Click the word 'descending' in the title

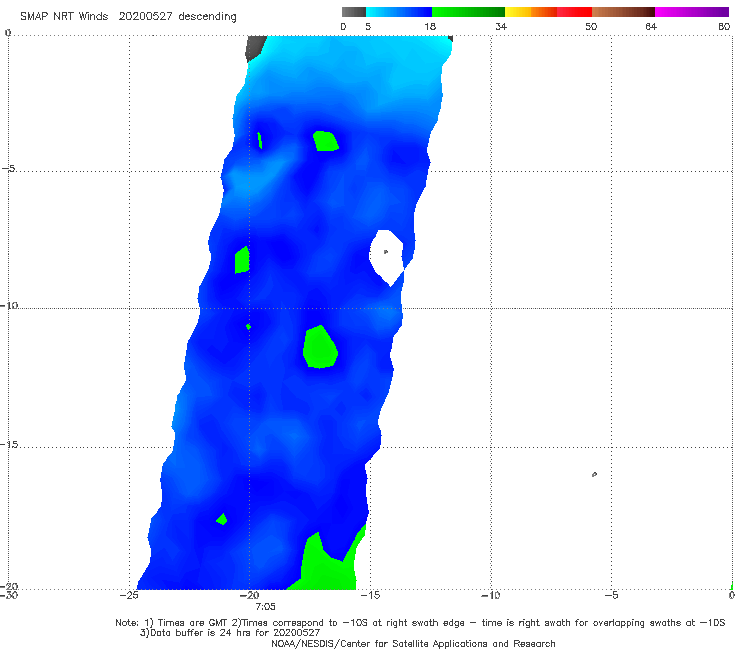(x=207, y=17)
